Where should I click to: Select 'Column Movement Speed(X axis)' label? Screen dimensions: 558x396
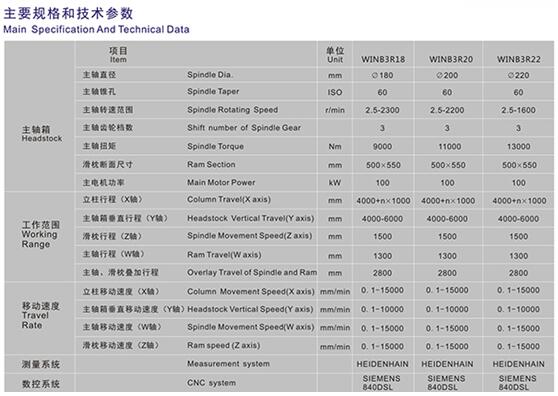tap(251, 291)
